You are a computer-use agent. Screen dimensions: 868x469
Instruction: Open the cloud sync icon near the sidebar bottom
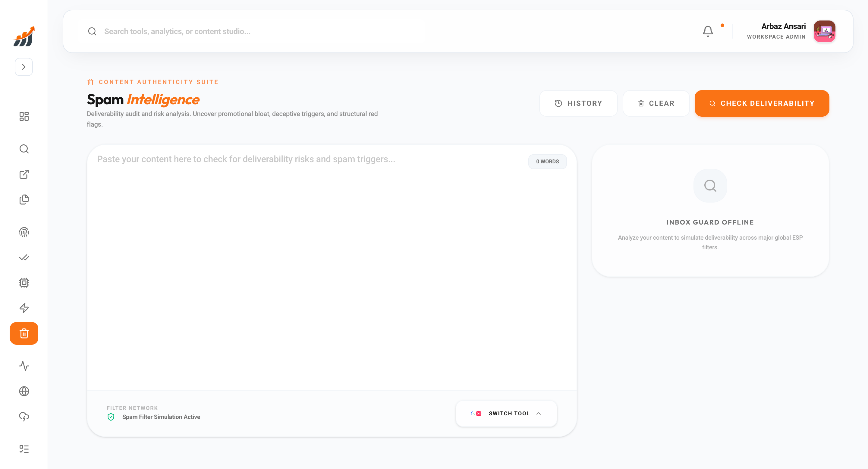(x=24, y=417)
